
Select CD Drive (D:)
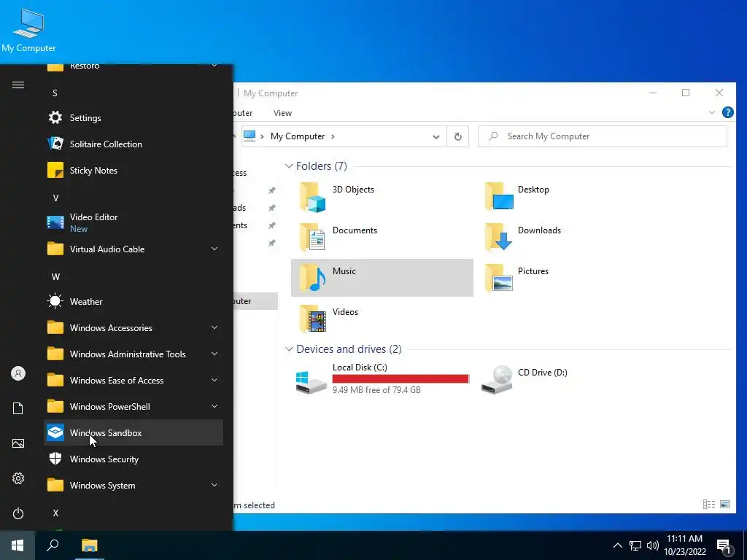567,379
